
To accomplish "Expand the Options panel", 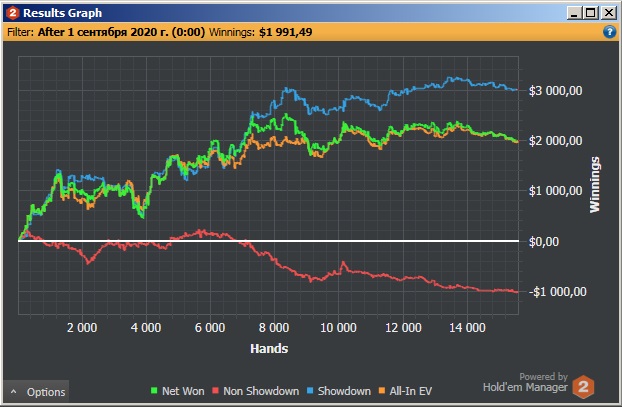I will [36, 392].
